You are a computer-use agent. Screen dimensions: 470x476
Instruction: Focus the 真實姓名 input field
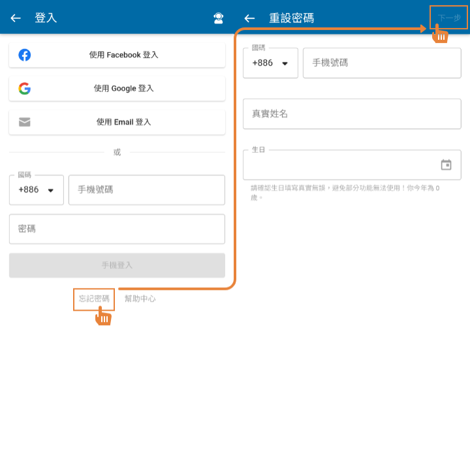[x=352, y=114]
